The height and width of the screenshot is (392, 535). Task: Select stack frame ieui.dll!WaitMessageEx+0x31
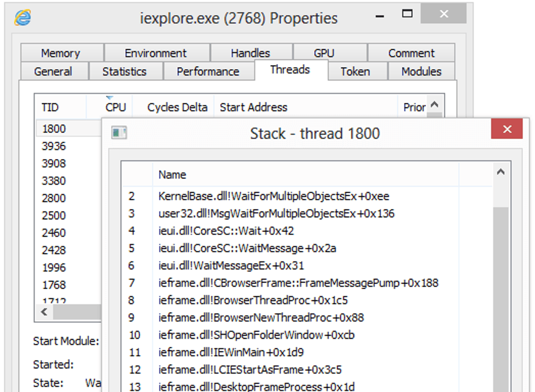click(x=307, y=266)
